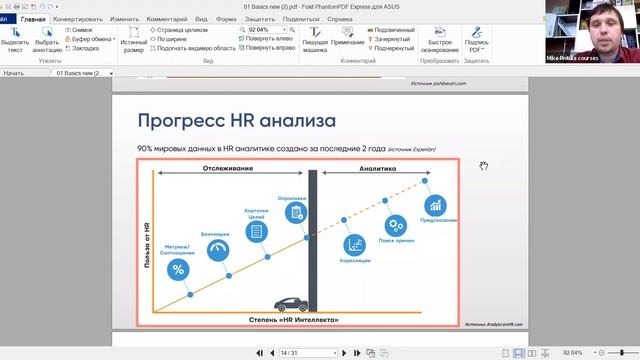Open the Буфер обмена dropdown
640x360 pixels.
click(x=90, y=39)
